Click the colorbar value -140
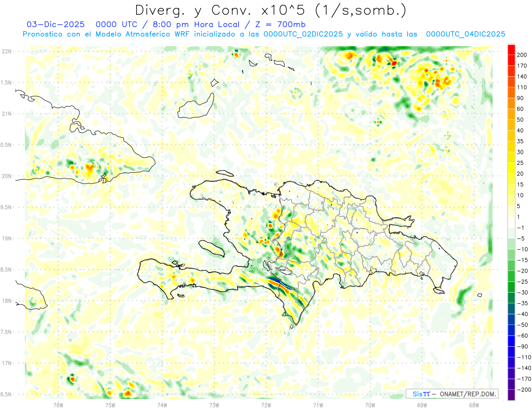The height and width of the screenshot is (411, 532). click(x=524, y=368)
